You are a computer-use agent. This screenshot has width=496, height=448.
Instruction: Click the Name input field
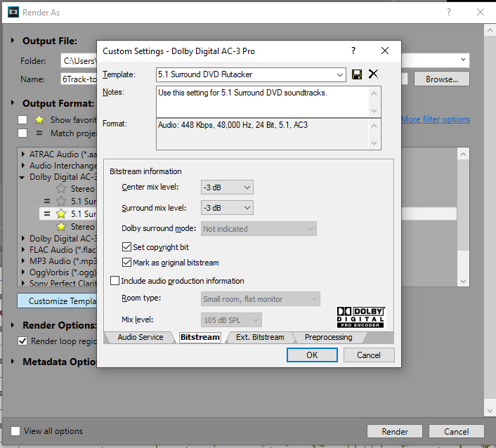[x=79, y=79]
